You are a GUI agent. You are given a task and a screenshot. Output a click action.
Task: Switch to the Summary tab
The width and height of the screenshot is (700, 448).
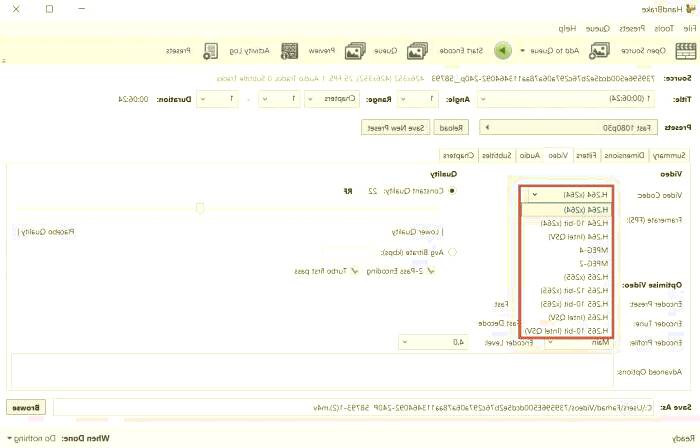(668, 155)
